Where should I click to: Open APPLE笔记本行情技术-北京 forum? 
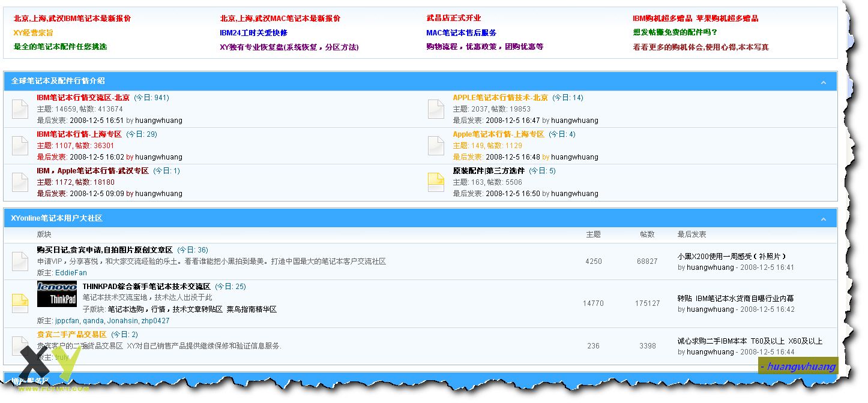501,98
